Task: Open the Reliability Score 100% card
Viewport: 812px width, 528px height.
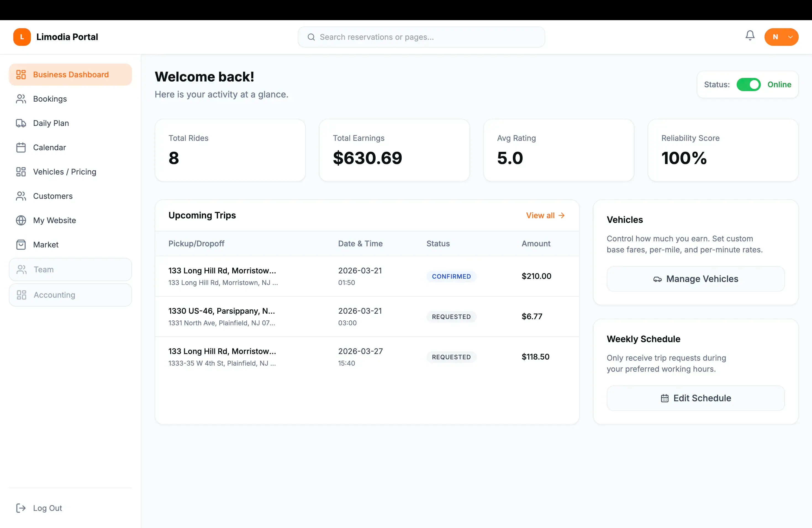Action: [723, 150]
